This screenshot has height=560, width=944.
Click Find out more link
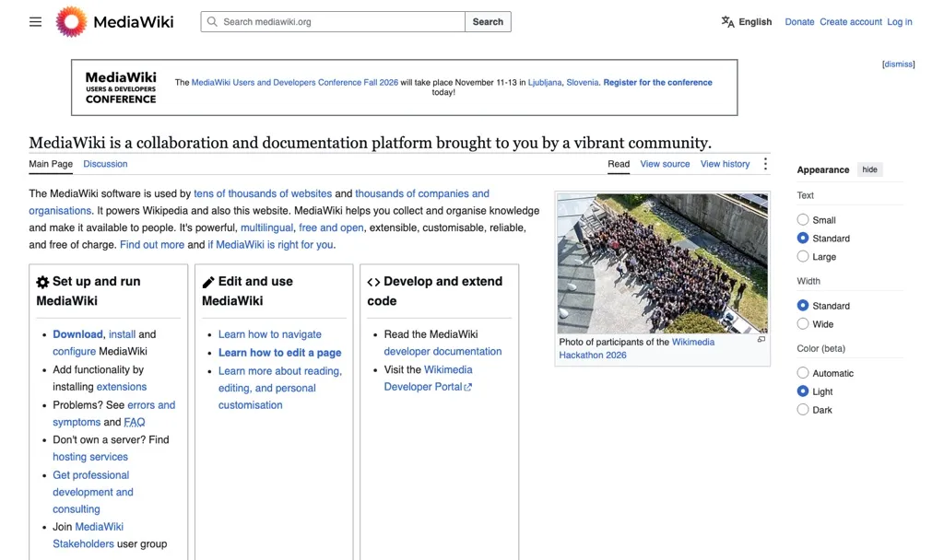pos(152,245)
